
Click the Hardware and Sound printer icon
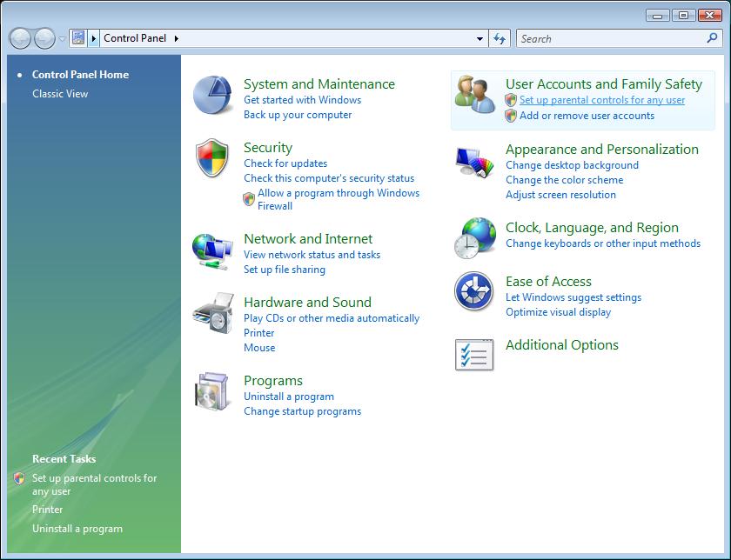coord(213,313)
